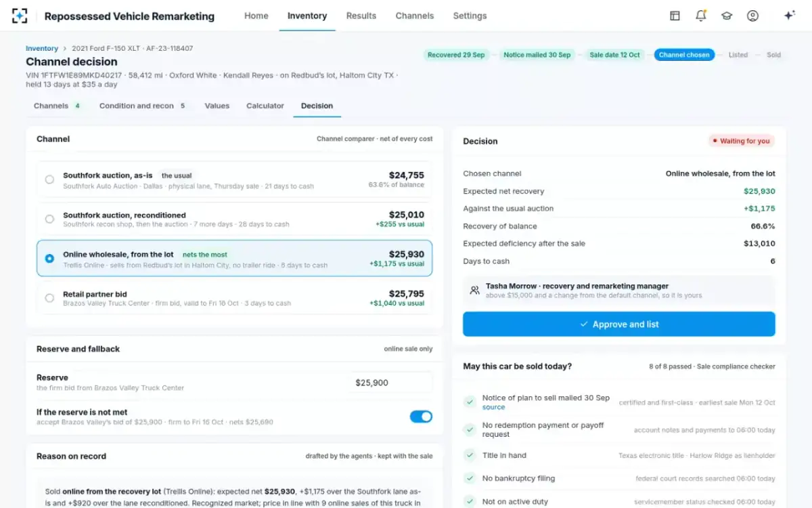Click the $13,010 expected deficiency value
Screen dimensions: 812x508
[x=759, y=244]
